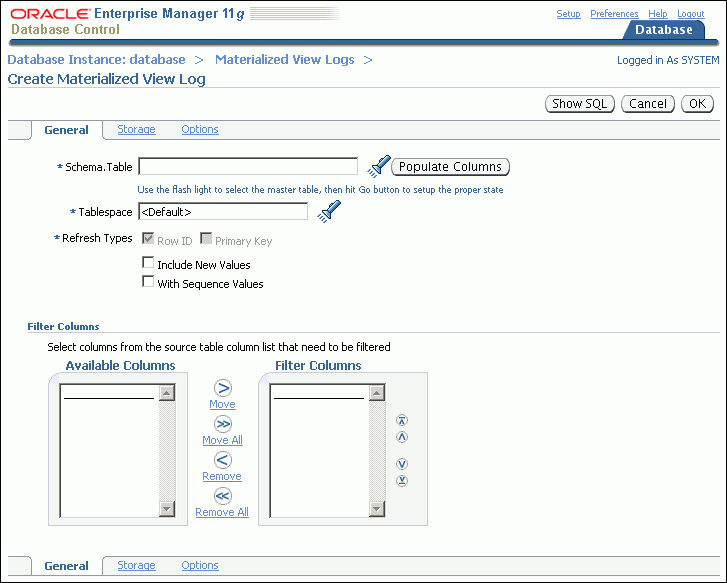Click Available Columns scrollbar down arrow

[167, 509]
